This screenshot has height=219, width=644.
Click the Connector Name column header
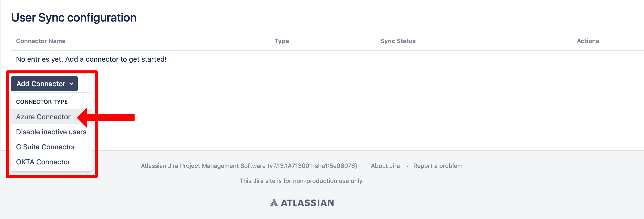coord(41,41)
